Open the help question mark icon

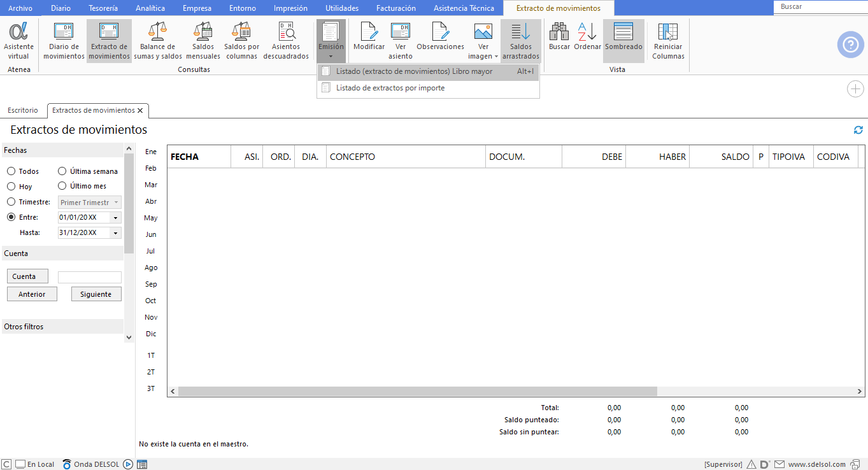pos(851,45)
